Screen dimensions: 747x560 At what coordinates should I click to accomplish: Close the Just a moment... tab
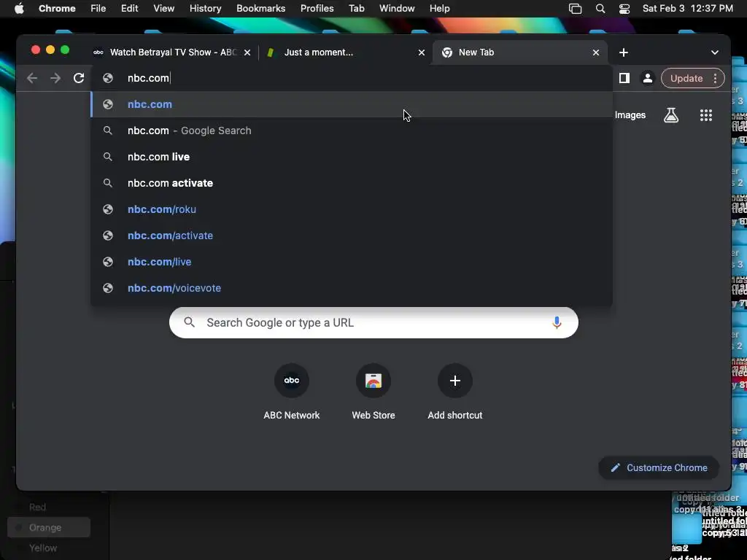pyautogui.click(x=422, y=52)
